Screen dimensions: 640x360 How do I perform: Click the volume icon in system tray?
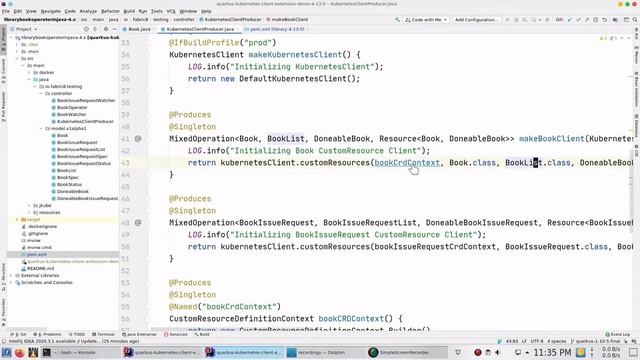coord(498,352)
